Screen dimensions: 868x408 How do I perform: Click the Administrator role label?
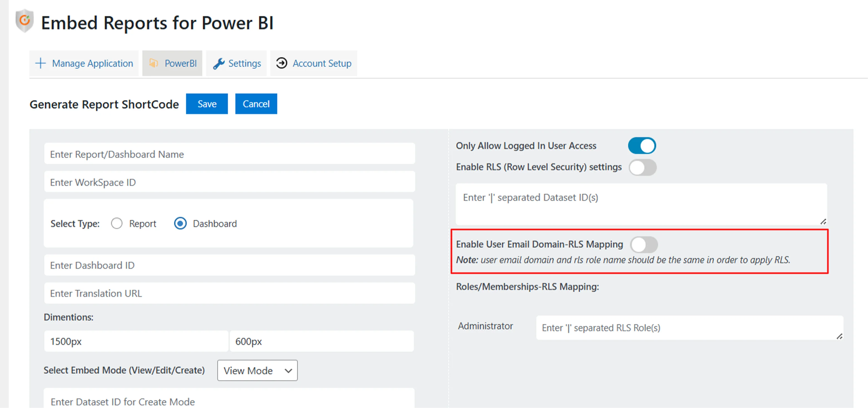(x=485, y=326)
